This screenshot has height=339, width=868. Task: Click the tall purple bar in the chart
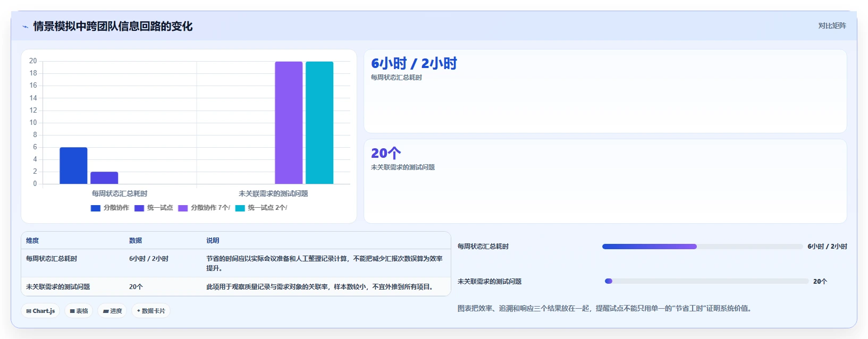pos(289,123)
